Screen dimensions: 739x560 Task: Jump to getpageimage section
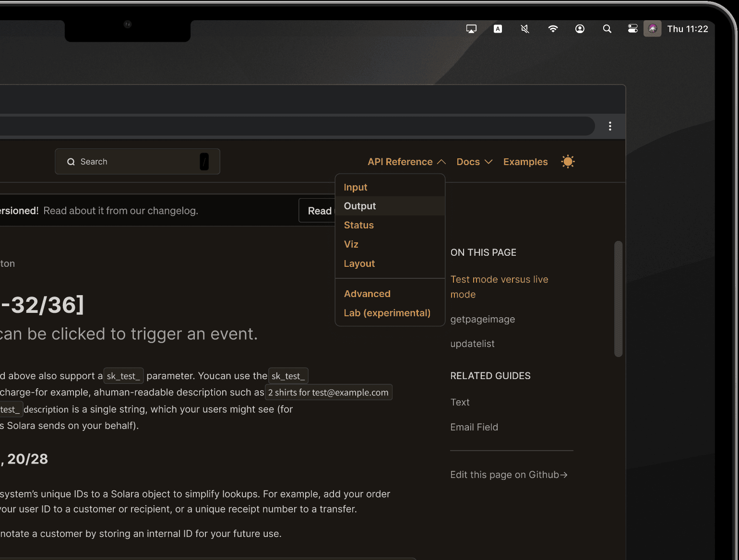coord(482,319)
